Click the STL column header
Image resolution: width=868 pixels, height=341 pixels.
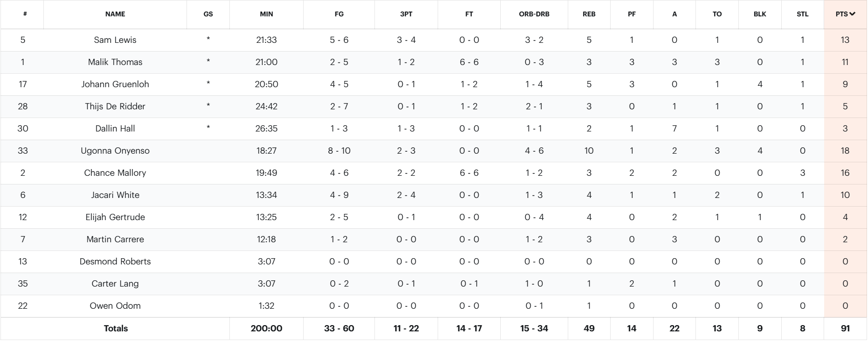click(x=802, y=14)
